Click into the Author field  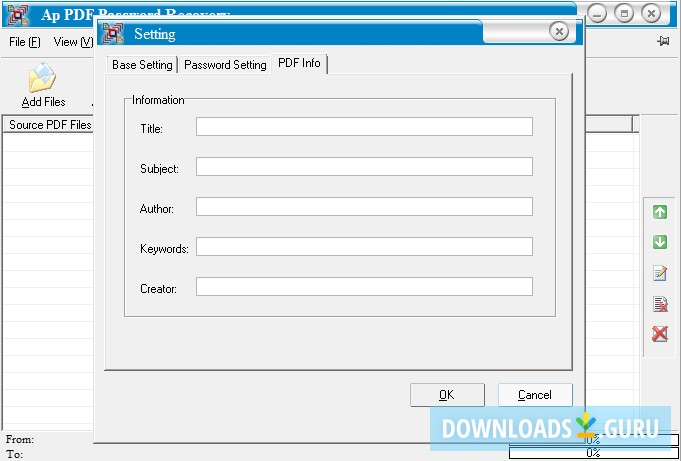pyautogui.click(x=364, y=207)
